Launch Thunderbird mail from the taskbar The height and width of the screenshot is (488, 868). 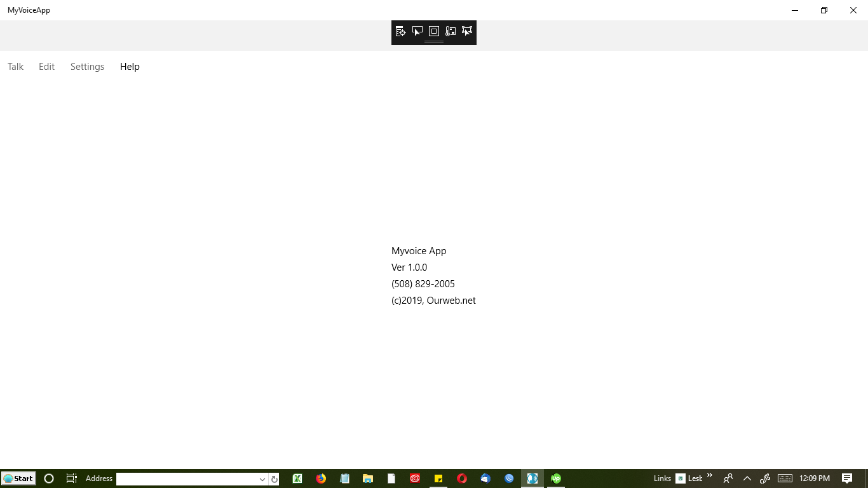click(485, 478)
